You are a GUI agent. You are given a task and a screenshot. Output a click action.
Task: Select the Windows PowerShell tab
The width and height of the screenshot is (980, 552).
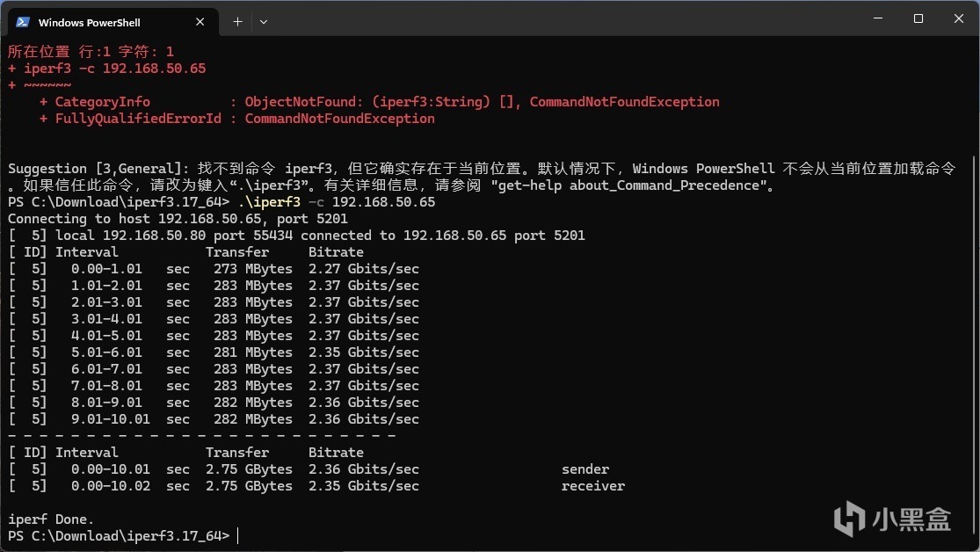click(97, 22)
